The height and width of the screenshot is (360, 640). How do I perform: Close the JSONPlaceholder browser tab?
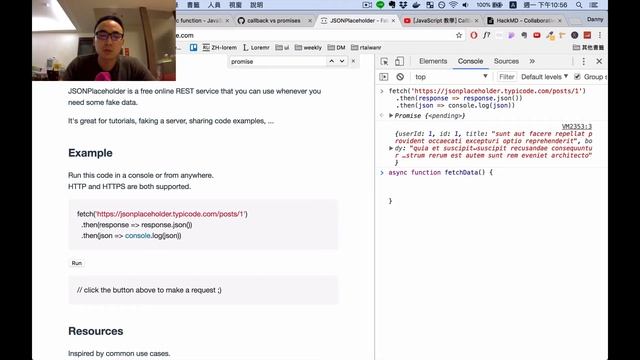pos(393,20)
